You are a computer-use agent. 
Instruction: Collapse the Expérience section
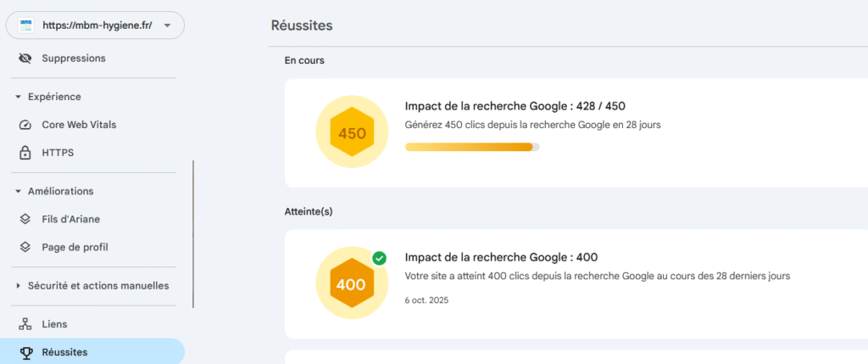[18, 97]
